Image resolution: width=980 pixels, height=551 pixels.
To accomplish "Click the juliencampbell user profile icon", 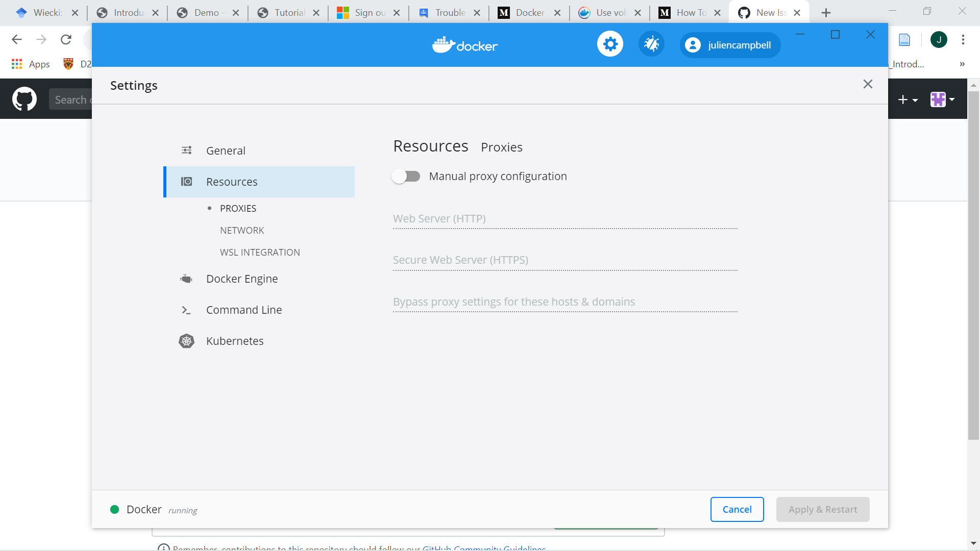I will 693,45.
